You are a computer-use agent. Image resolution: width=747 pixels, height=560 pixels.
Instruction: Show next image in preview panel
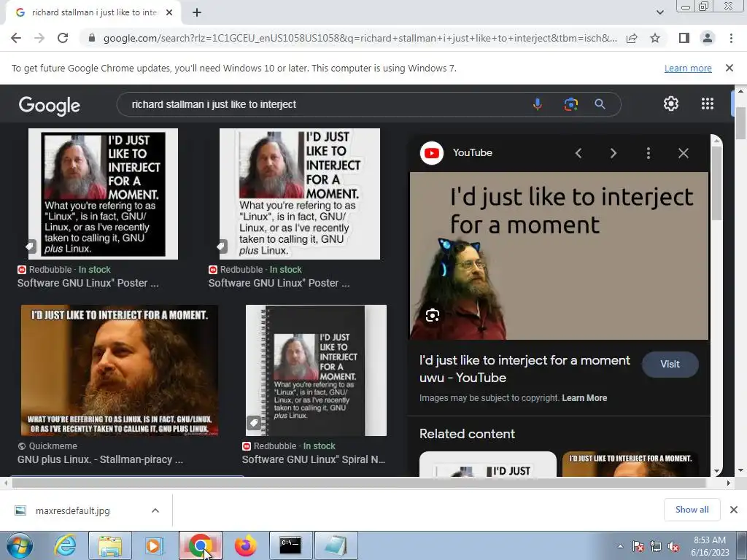pyautogui.click(x=613, y=153)
